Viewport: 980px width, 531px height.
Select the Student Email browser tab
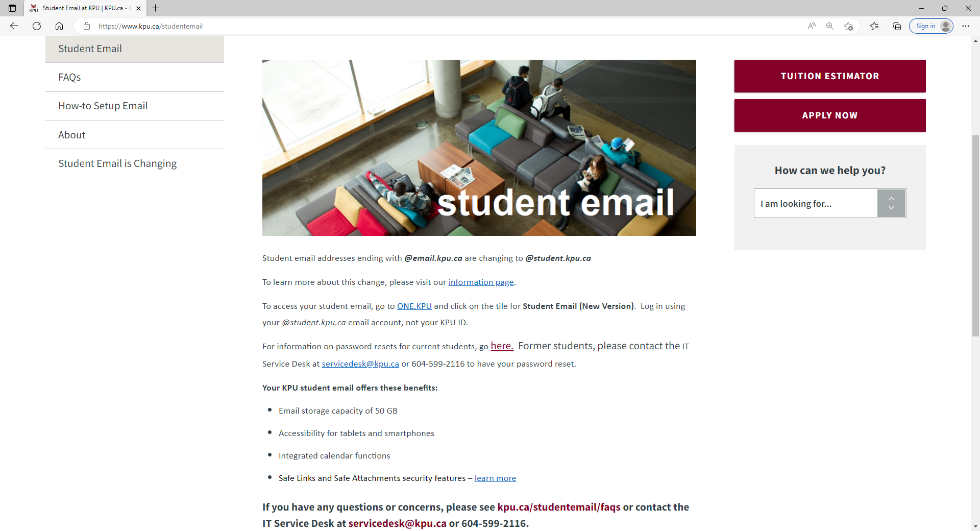pos(82,8)
